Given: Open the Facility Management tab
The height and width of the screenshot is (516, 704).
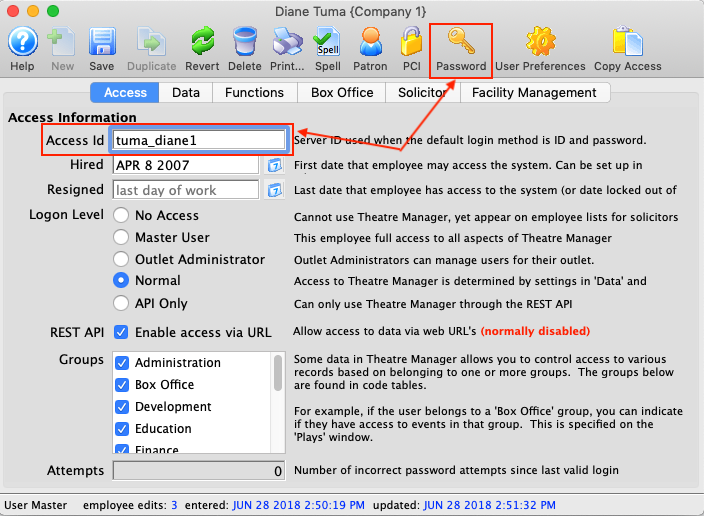Looking at the screenshot, I should coord(534,93).
